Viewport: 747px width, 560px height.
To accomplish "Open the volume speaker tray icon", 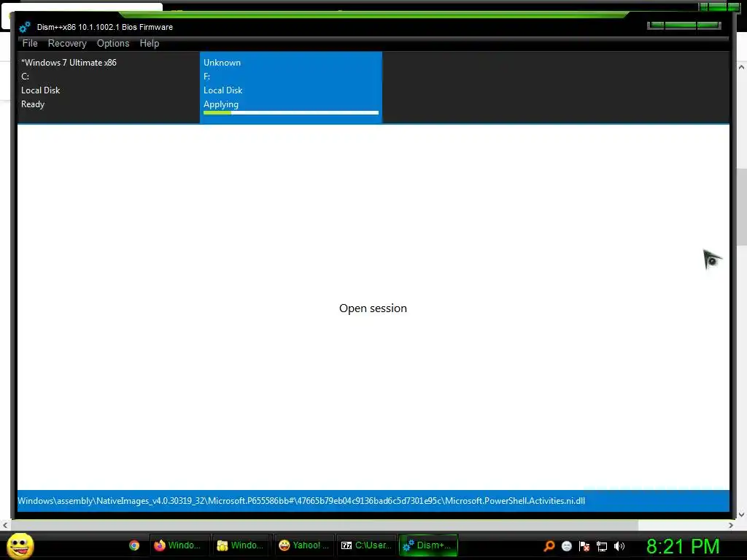I will coord(619,546).
